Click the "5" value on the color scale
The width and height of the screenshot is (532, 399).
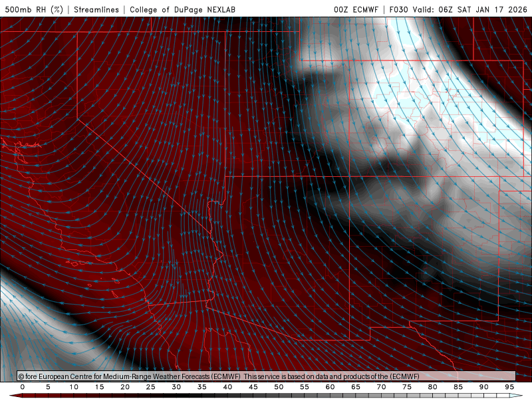click(48, 387)
